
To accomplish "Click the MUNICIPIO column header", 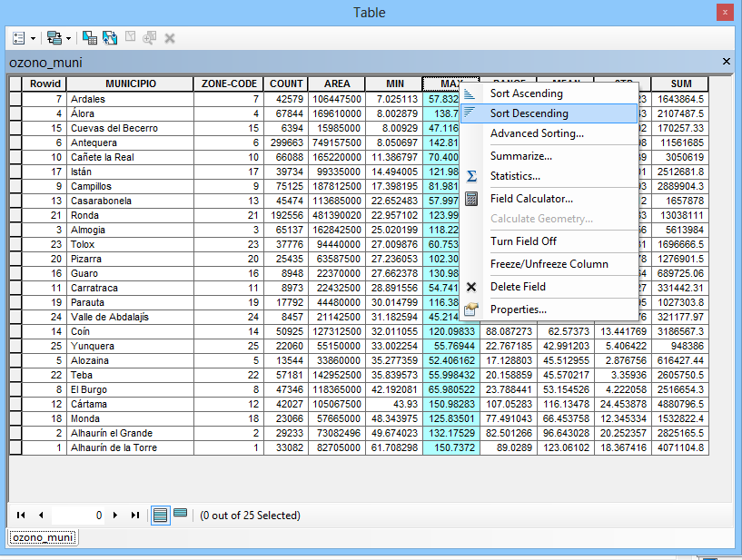I will click(130, 84).
